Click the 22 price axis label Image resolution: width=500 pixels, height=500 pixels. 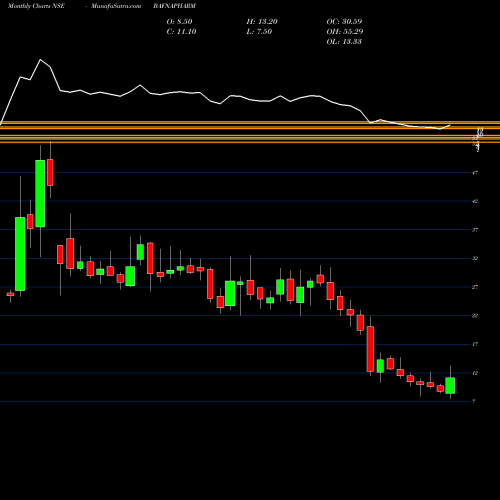(475, 315)
